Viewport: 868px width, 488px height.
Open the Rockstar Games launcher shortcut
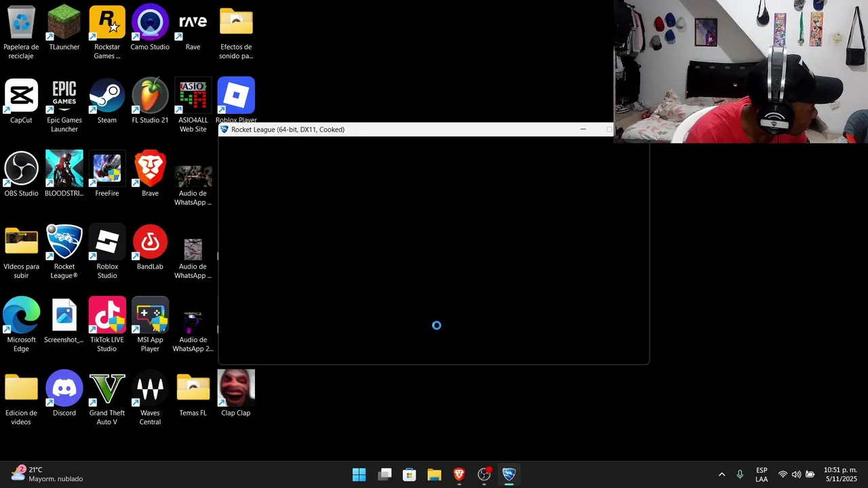click(107, 32)
